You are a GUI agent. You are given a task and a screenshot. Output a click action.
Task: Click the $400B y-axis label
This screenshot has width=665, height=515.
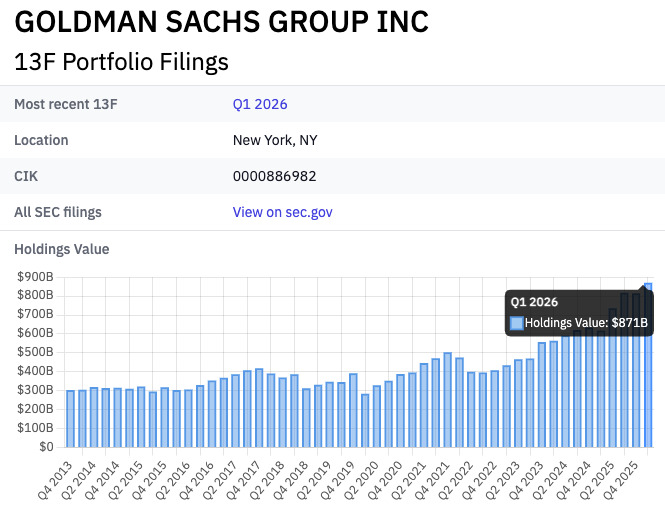[x=35, y=371]
